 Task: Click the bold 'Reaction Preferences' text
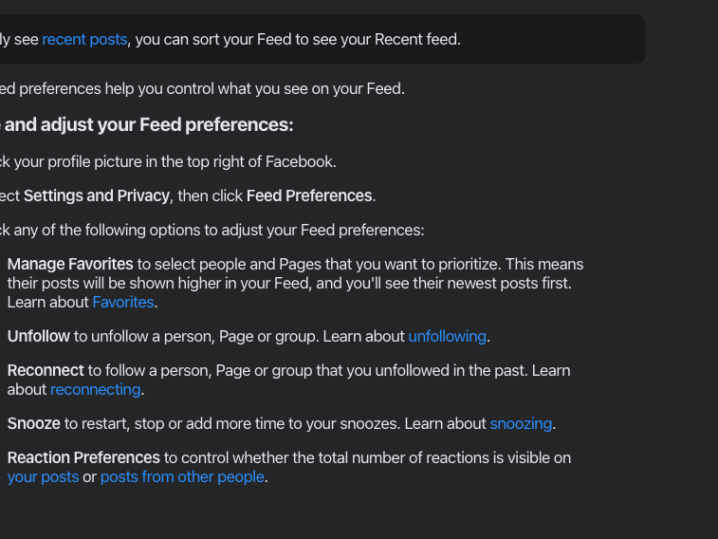[x=84, y=458]
